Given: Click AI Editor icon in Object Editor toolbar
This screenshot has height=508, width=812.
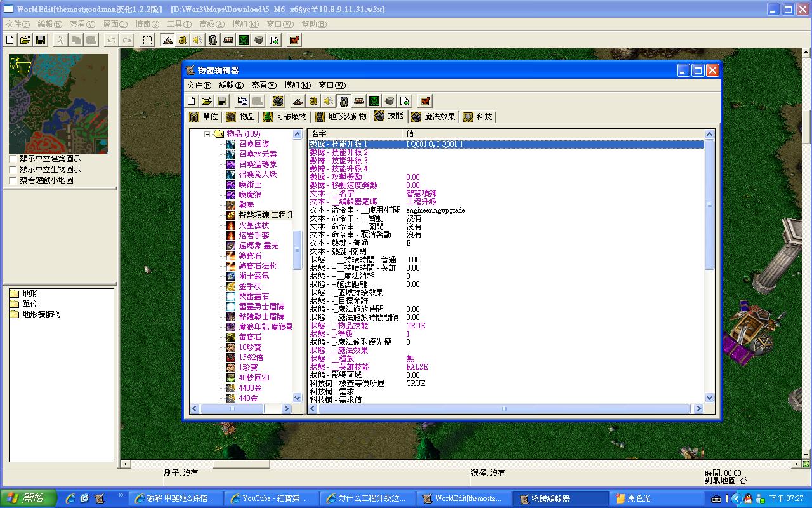Looking at the screenshot, I should tap(374, 101).
